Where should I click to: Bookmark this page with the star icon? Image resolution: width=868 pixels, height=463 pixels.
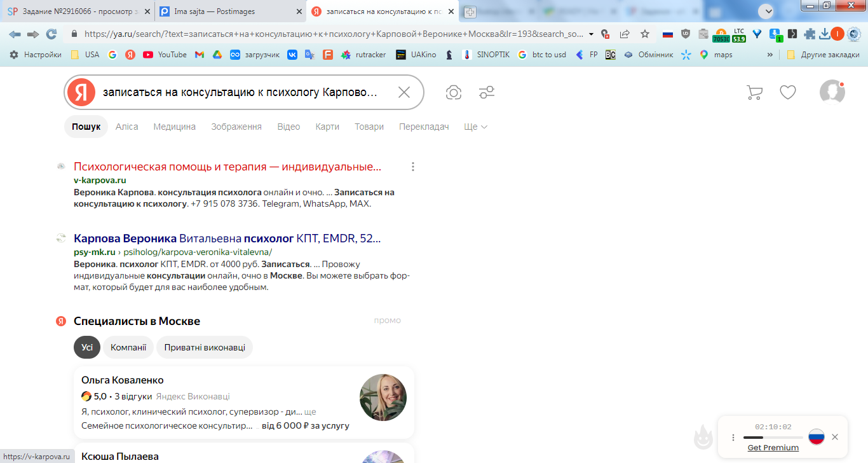coord(645,34)
